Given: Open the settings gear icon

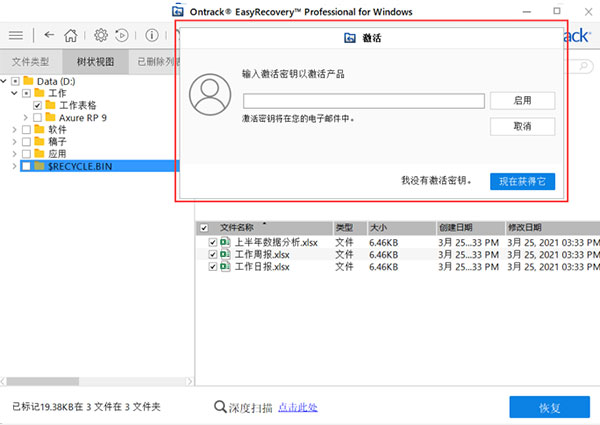Looking at the screenshot, I should click(x=101, y=35).
